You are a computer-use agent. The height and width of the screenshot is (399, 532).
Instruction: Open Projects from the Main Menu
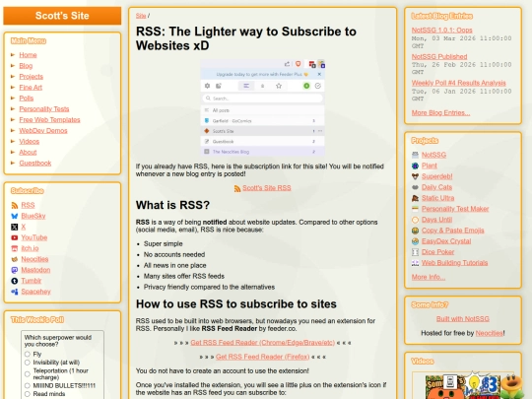point(31,77)
